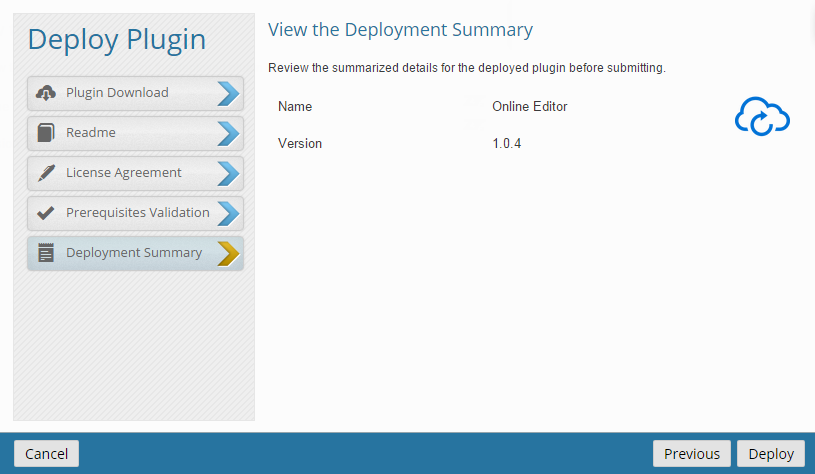815x474 pixels.
Task: Select the Prerequisites Validation step label
Action: (138, 213)
